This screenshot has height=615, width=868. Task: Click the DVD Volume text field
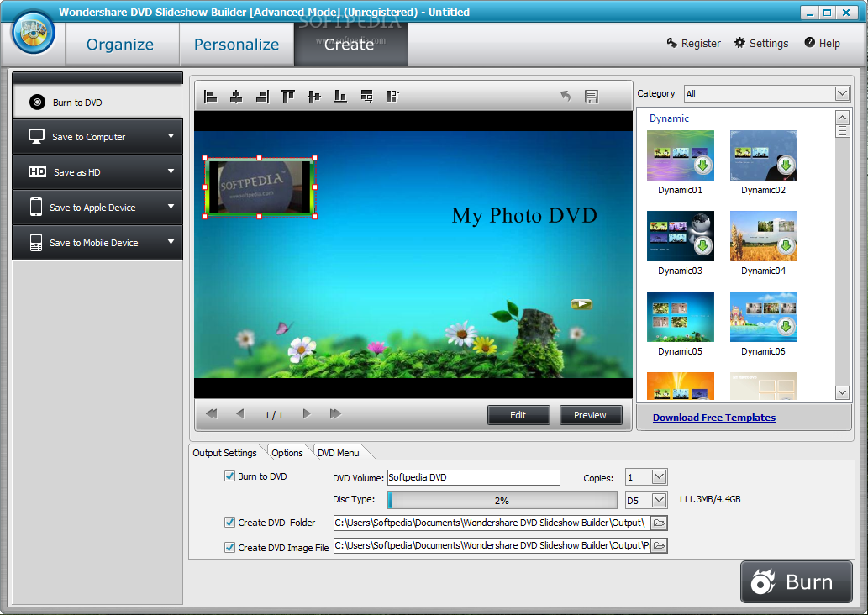[x=473, y=477]
